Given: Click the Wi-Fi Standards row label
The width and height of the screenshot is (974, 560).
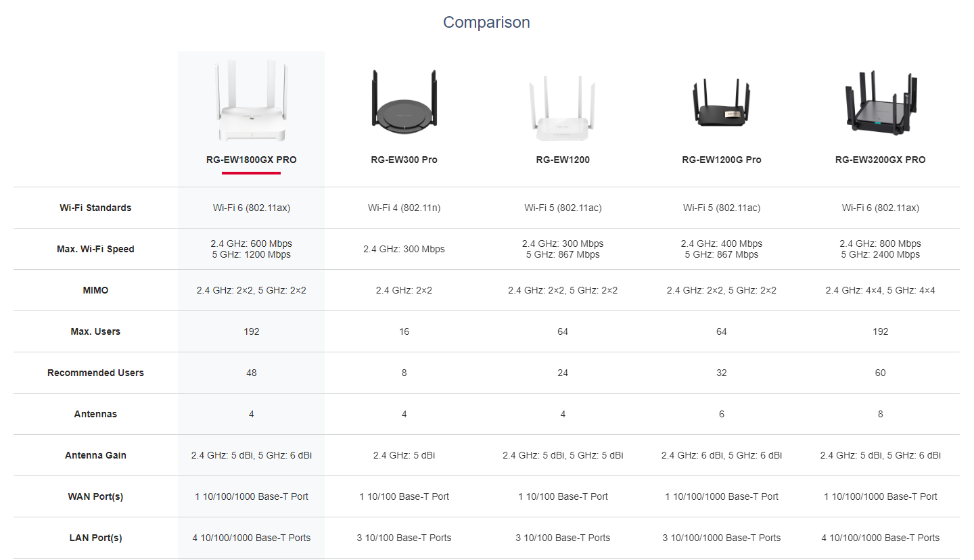Looking at the screenshot, I should point(95,208).
